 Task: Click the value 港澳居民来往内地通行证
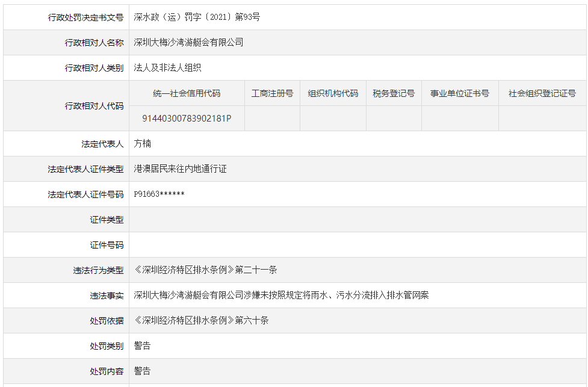click(x=181, y=169)
